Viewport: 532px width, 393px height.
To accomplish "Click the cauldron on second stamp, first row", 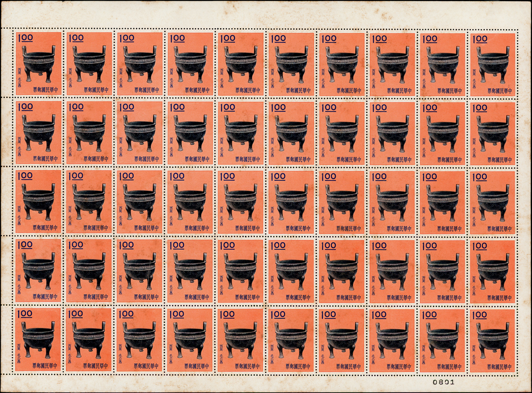I will coord(89,64).
